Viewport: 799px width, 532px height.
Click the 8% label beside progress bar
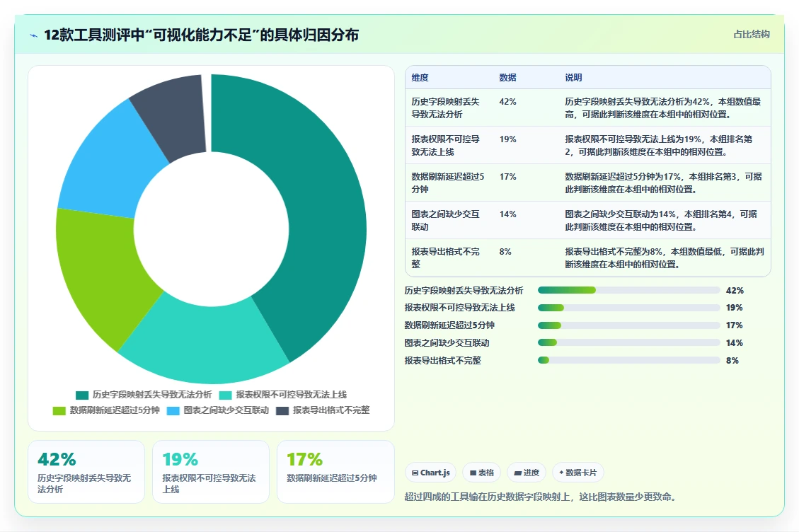click(732, 361)
